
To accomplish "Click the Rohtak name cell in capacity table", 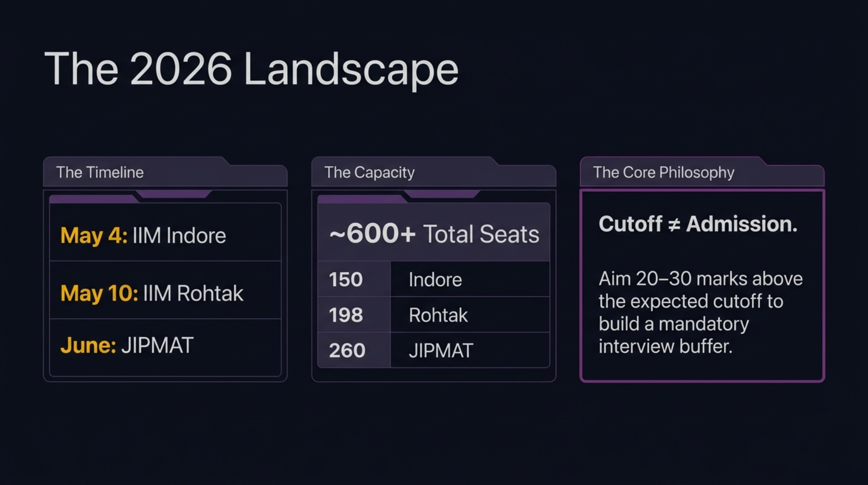I will point(438,315).
